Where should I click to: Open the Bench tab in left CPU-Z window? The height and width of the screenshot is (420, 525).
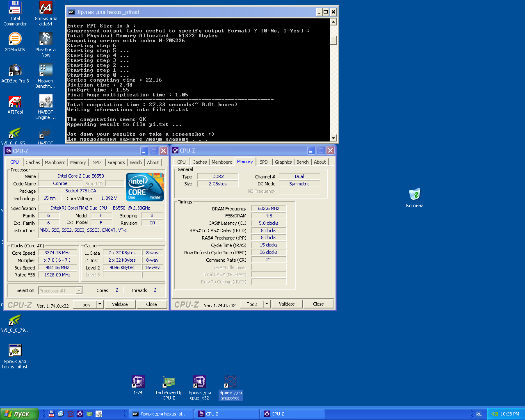[x=136, y=162]
